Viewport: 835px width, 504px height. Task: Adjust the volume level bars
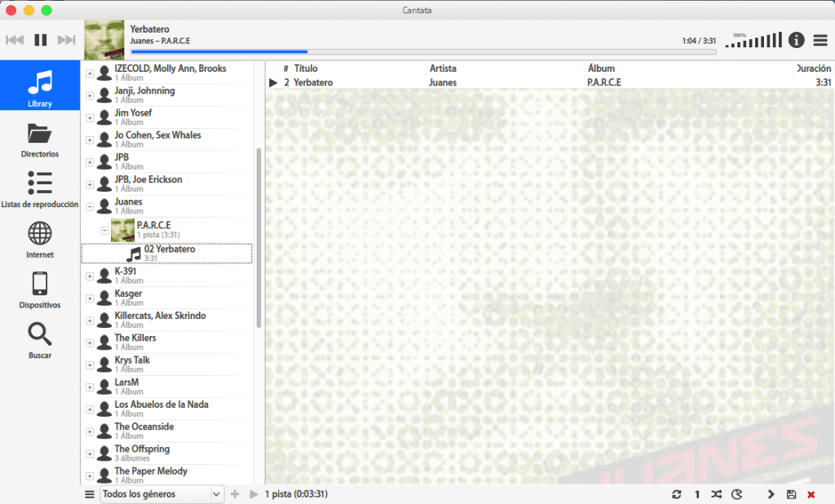pos(753,40)
